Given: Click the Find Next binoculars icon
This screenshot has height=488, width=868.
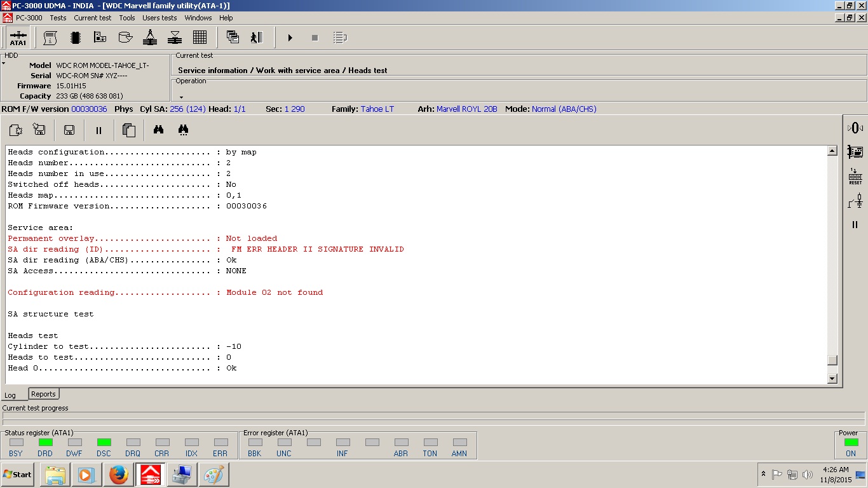Looking at the screenshot, I should tap(183, 130).
